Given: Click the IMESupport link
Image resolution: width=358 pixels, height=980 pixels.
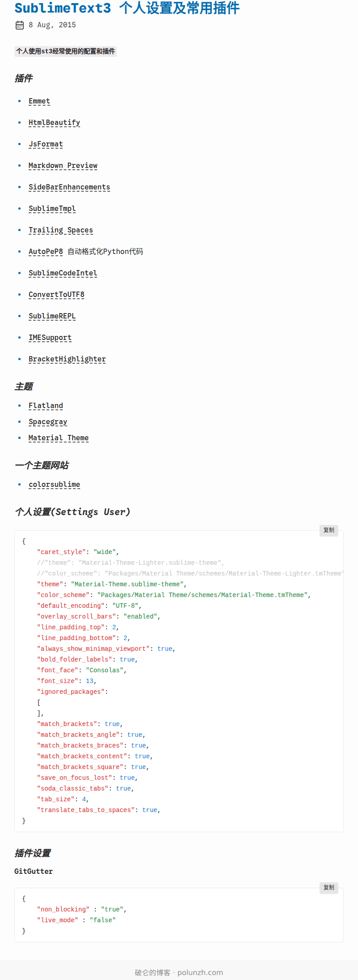Looking at the screenshot, I should (50, 338).
